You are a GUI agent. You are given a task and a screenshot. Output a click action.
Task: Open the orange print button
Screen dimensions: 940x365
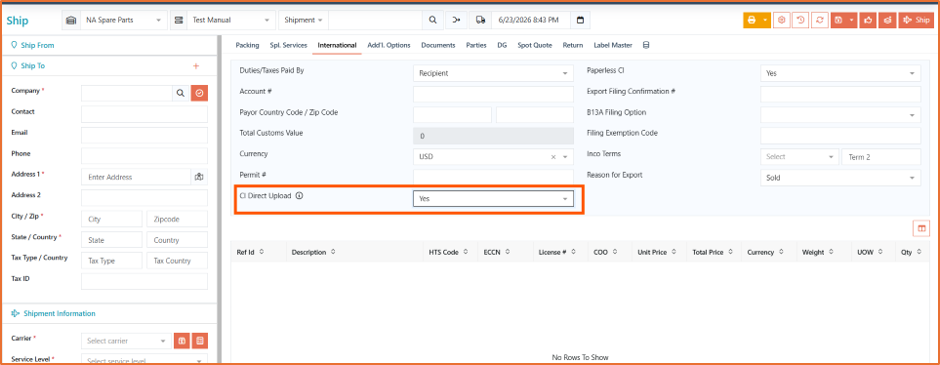751,20
